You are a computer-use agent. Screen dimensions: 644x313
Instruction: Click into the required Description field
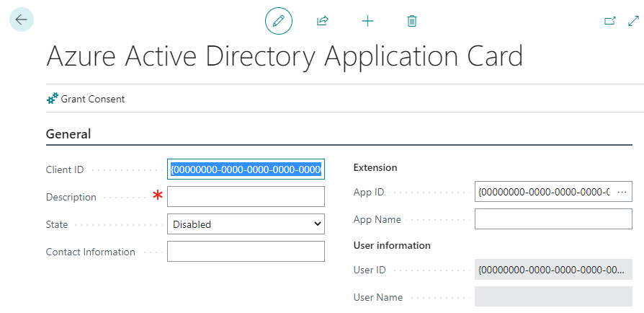(x=246, y=197)
